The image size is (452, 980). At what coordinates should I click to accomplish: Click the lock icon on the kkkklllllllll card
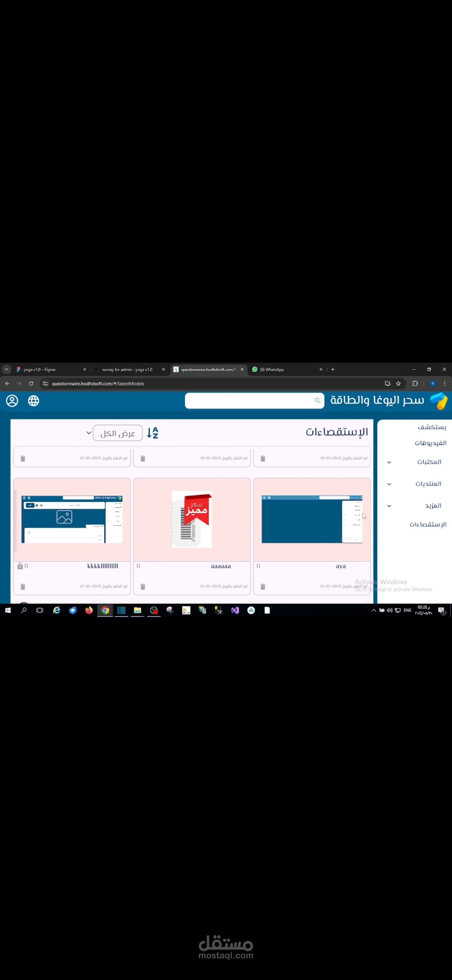[x=20, y=566]
